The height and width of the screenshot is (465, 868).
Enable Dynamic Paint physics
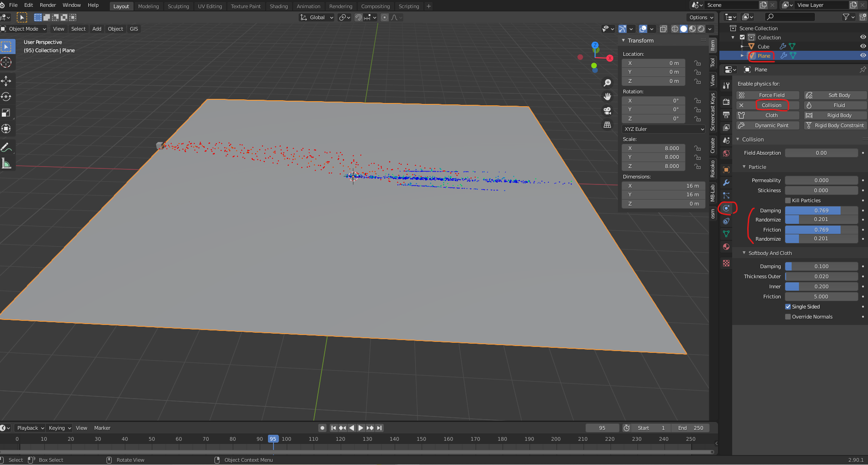[x=768, y=125]
